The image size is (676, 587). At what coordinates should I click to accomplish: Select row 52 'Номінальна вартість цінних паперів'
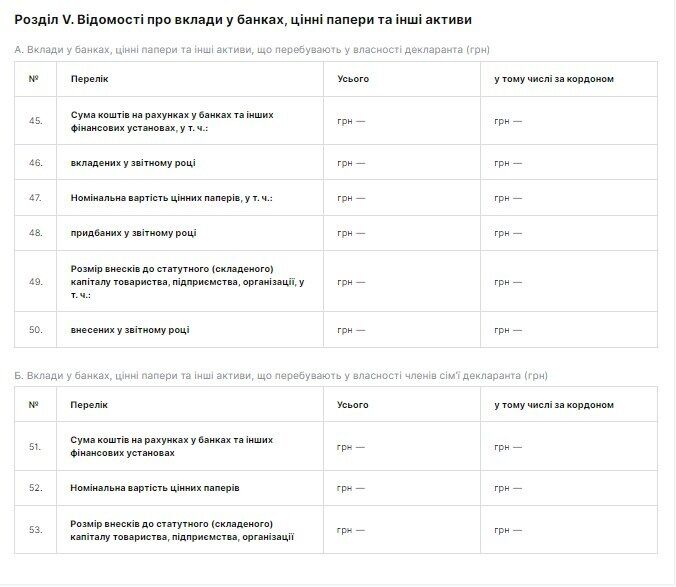point(155,488)
